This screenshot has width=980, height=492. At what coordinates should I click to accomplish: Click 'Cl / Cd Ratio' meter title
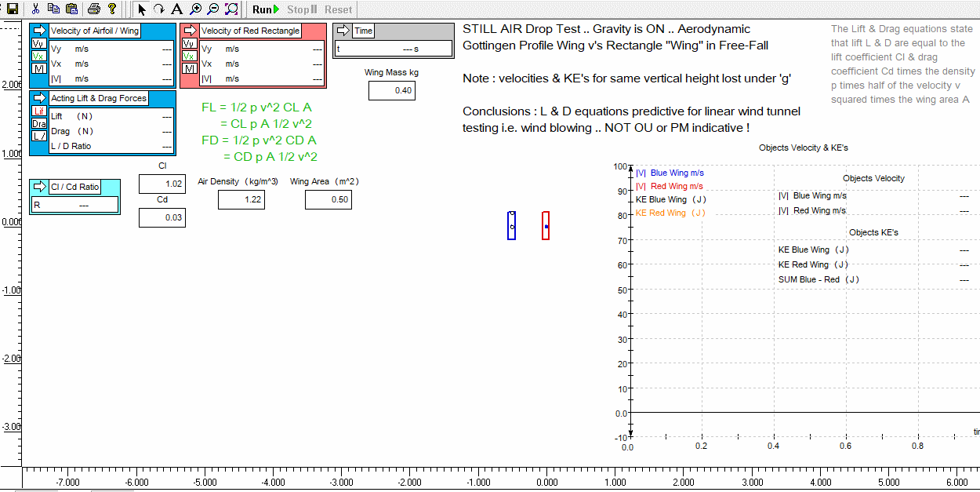pos(75,187)
